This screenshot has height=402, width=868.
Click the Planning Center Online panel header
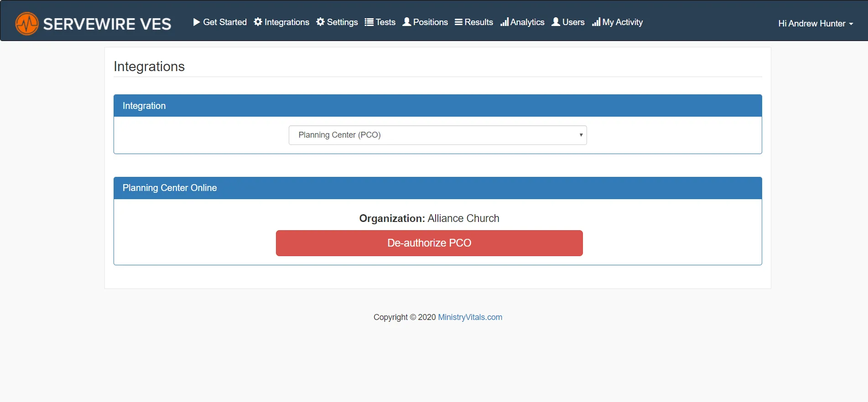(438, 188)
